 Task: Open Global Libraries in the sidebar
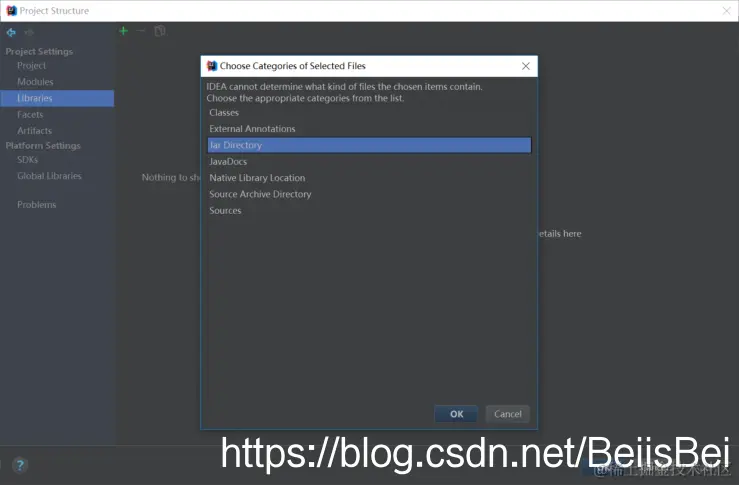[57, 176]
